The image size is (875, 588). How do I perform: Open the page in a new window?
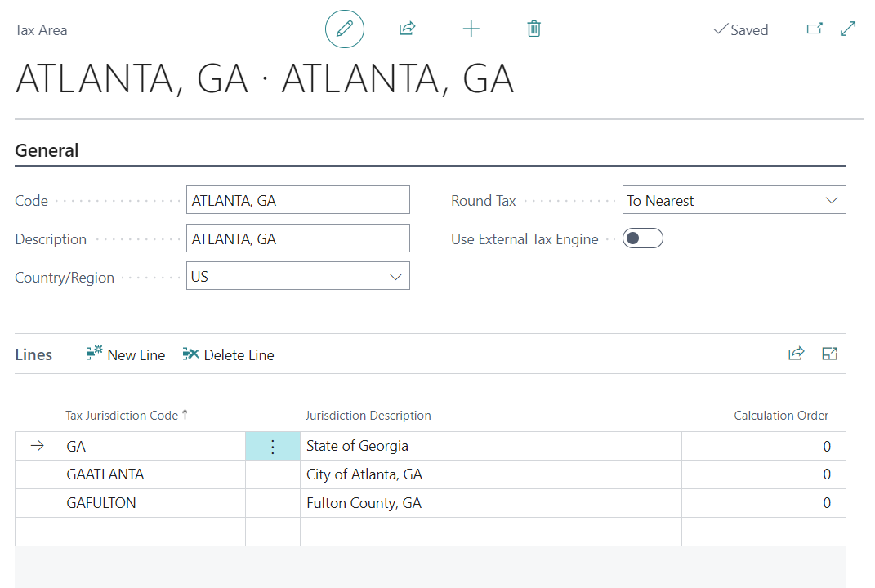coord(815,29)
